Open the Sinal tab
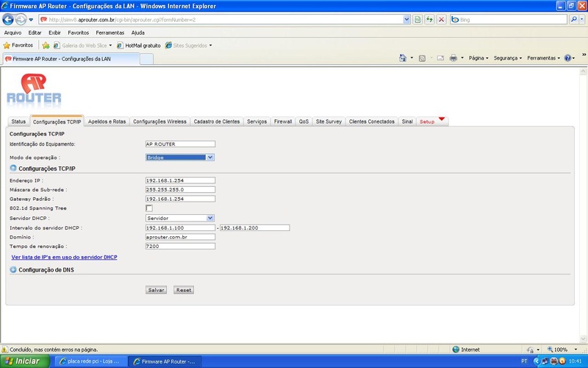 407,121
